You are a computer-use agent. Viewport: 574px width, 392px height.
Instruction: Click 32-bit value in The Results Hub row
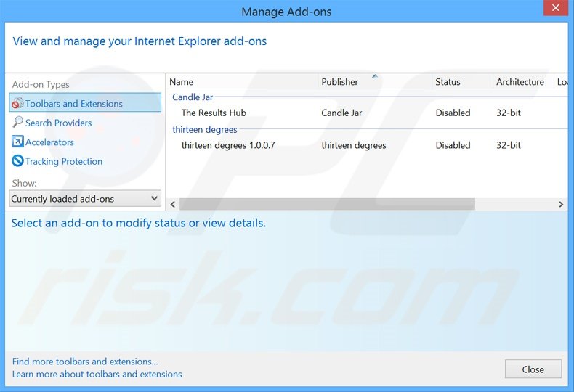[509, 113]
